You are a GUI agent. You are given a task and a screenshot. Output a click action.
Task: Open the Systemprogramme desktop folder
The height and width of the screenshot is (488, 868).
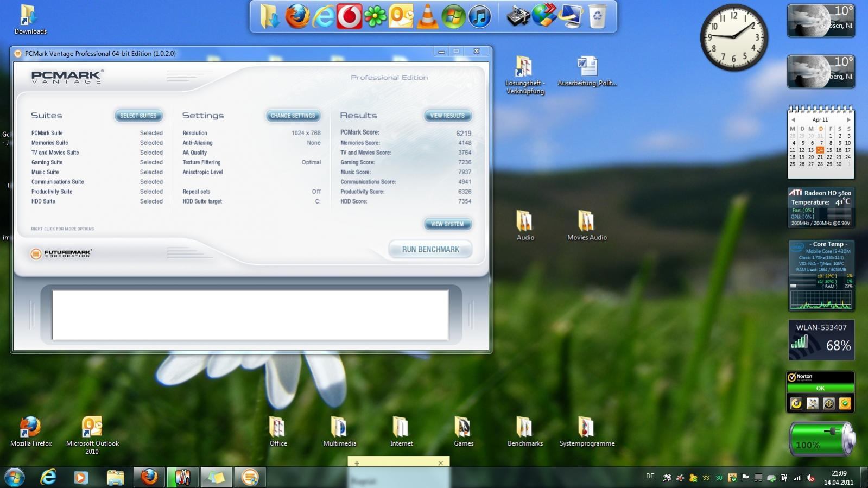(x=587, y=432)
